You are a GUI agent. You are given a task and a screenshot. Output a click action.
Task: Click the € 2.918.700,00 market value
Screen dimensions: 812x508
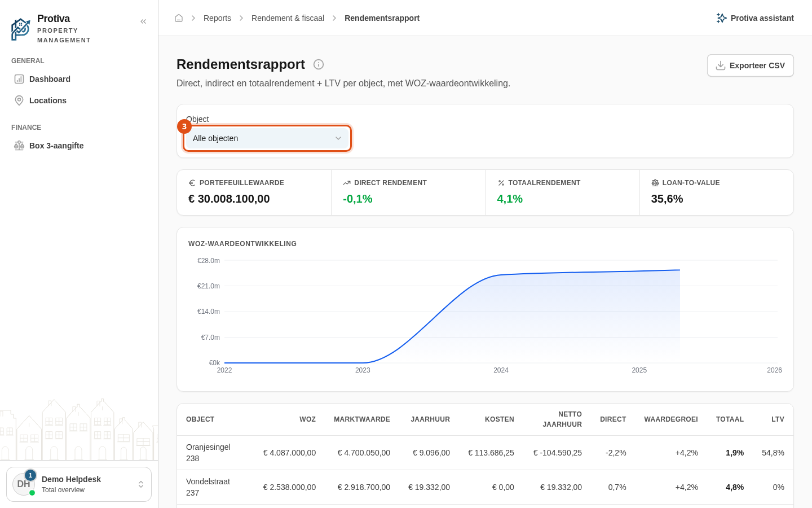tap(364, 487)
